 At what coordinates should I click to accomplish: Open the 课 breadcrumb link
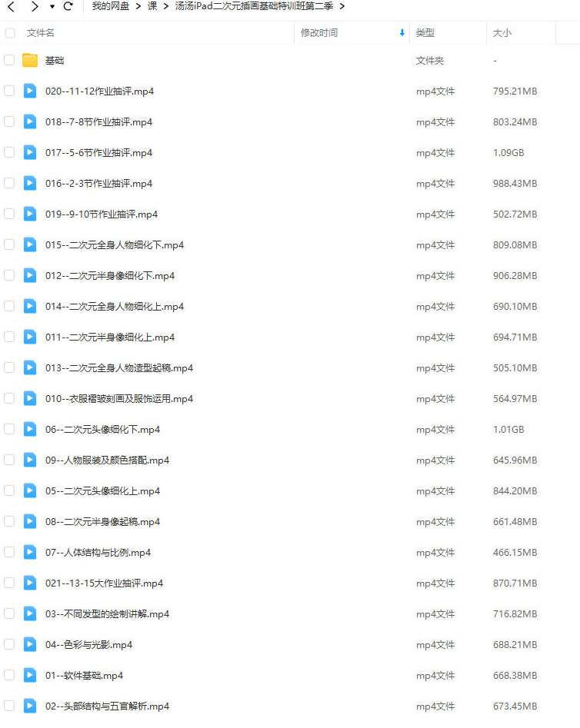(152, 6)
